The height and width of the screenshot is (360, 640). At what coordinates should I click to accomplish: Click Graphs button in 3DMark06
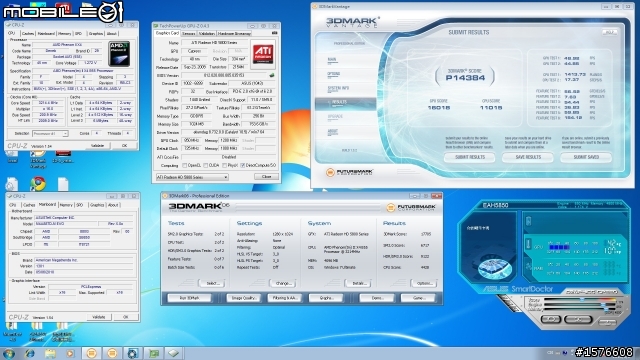[326, 298]
